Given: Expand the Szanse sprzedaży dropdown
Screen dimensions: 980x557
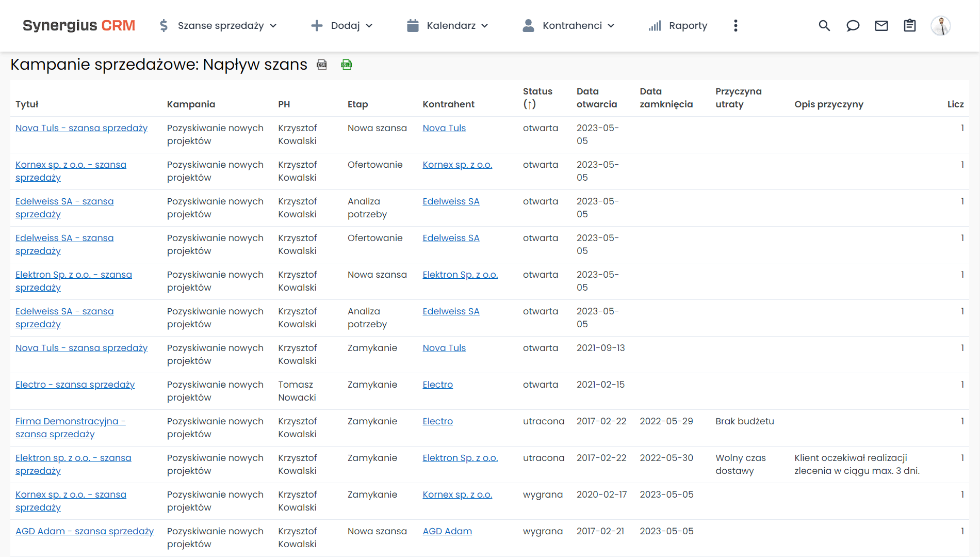Looking at the screenshot, I should [218, 26].
